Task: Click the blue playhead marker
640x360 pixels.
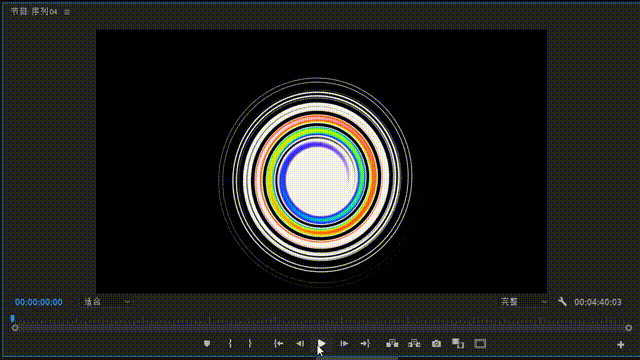Action: point(12,318)
